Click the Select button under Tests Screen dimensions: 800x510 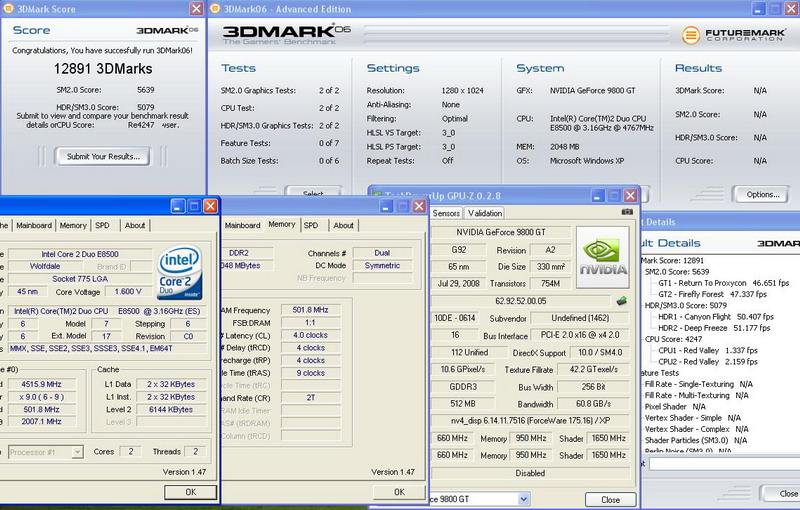[x=313, y=192]
